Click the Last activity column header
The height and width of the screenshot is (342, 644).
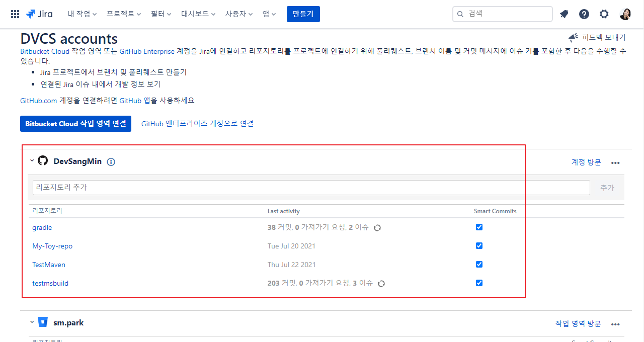284,211
